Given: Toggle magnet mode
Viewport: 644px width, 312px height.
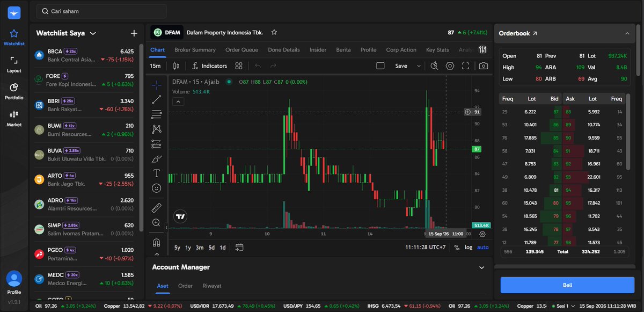Looking at the screenshot, I should (x=156, y=242).
